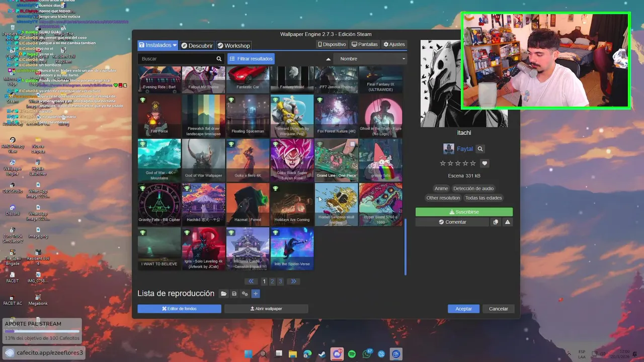Image resolution: width=644 pixels, height=362 pixels.
Task: Save the playlist floppy disk icon
Action: [234, 294]
